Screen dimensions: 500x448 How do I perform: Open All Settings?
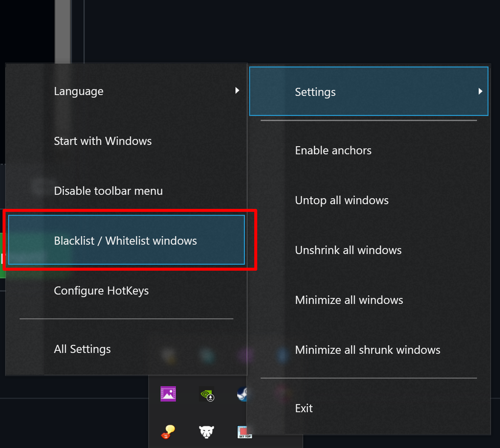(x=82, y=349)
